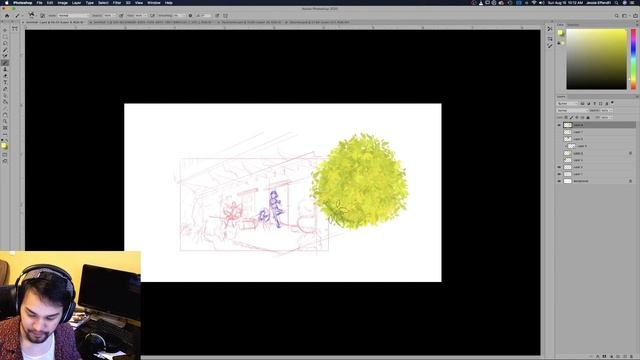Open the Search icon in options bar
The image size is (640, 360).
tap(616, 16)
